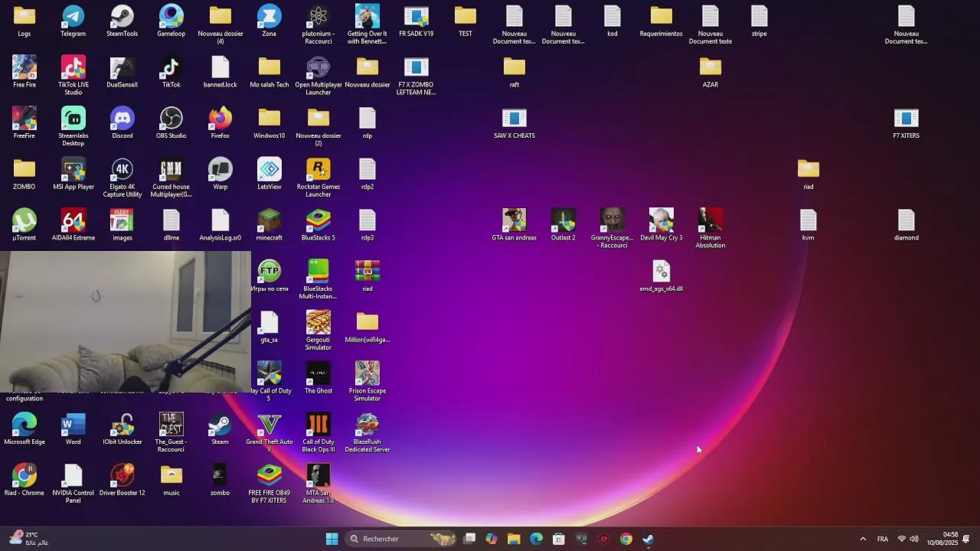
Task: Select the Microsoft Edge desktop icon
Action: 24,429
